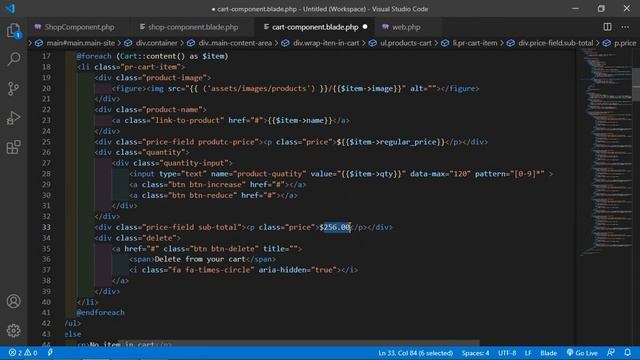The height and width of the screenshot is (360, 640).
Task: Click div.container breadcrumb
Action: 151,43
